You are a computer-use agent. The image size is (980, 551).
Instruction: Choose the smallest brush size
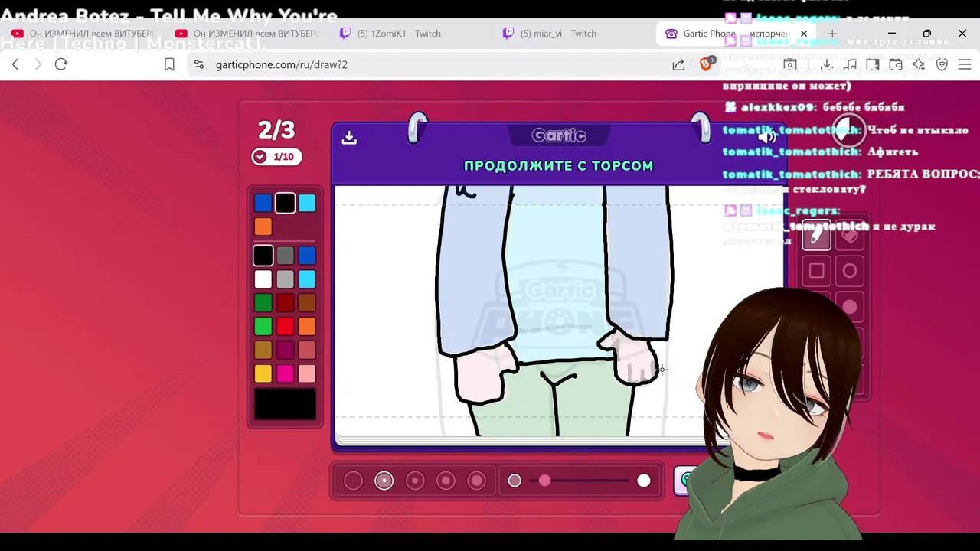coord(353,481)
